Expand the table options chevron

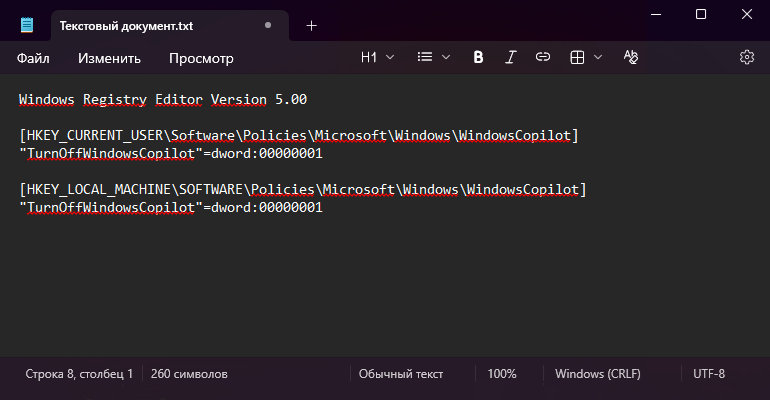(x=598, y=58)
